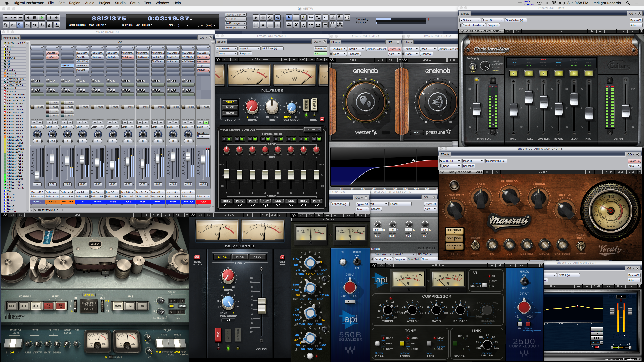This screenshot has width=644, height=362.
Task: Click the board layout icon below the mixer
Action: [31, 210]
